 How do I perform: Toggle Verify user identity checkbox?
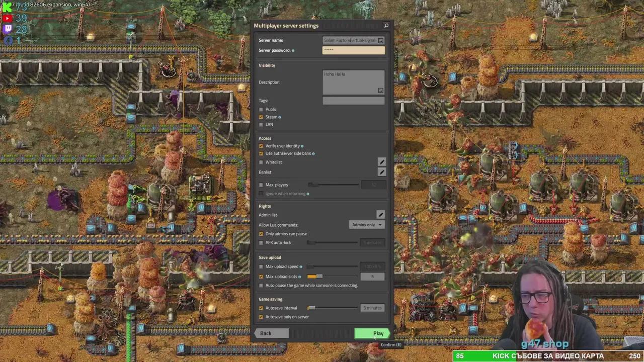261,146
